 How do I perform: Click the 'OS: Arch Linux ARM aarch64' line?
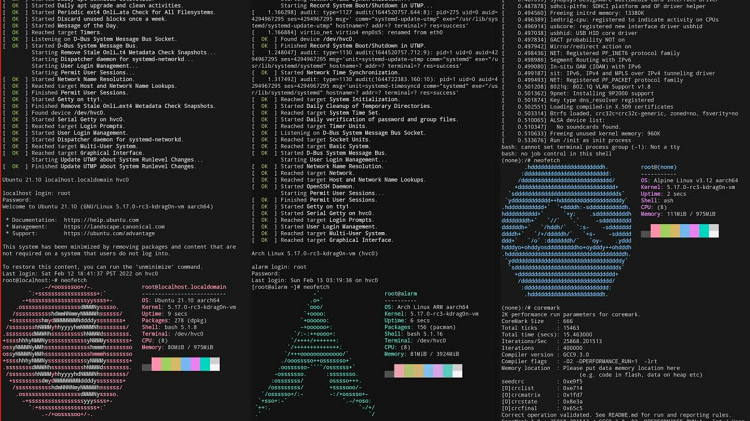(x=427, y=307)
